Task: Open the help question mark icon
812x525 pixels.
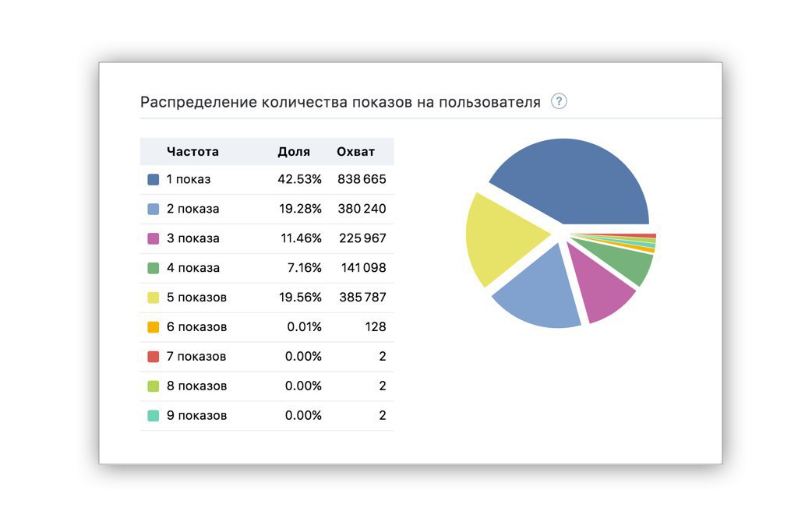Action: (x=559, y=101)
